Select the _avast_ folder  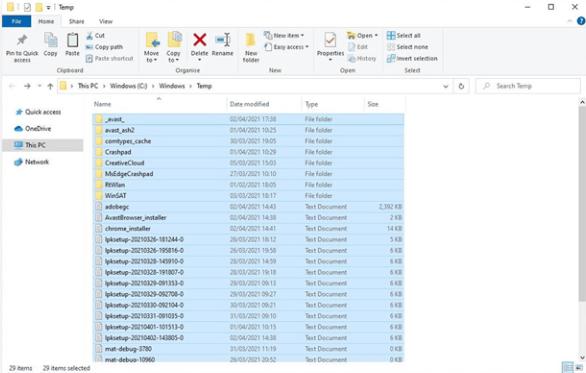(248, 119)
